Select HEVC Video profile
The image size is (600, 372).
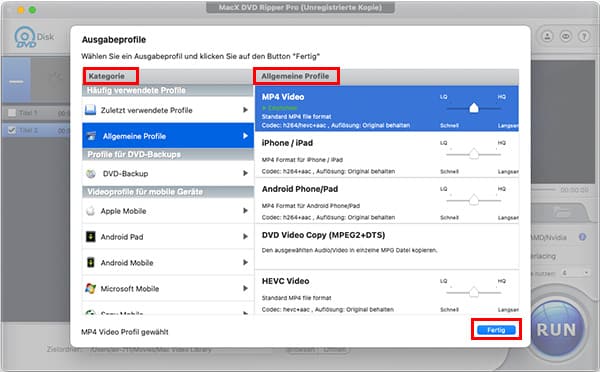click(387, 292)
